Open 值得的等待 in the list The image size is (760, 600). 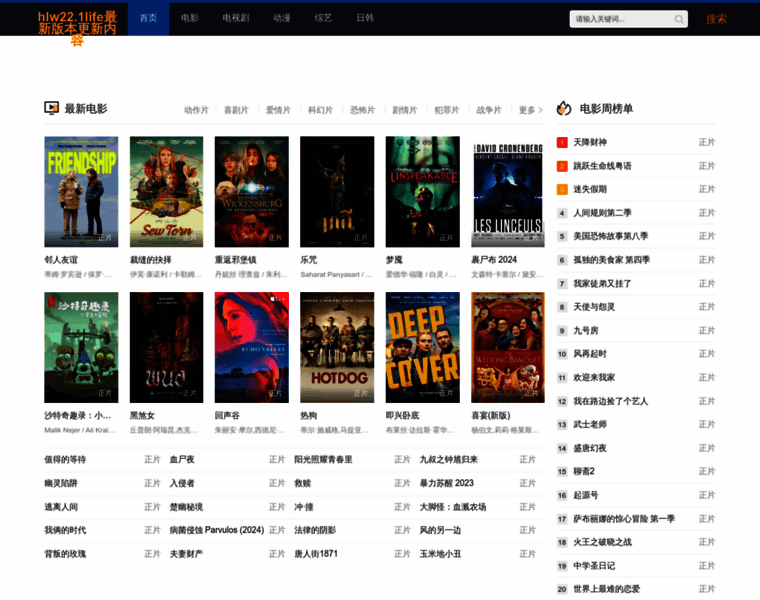[x=65, y=460]
